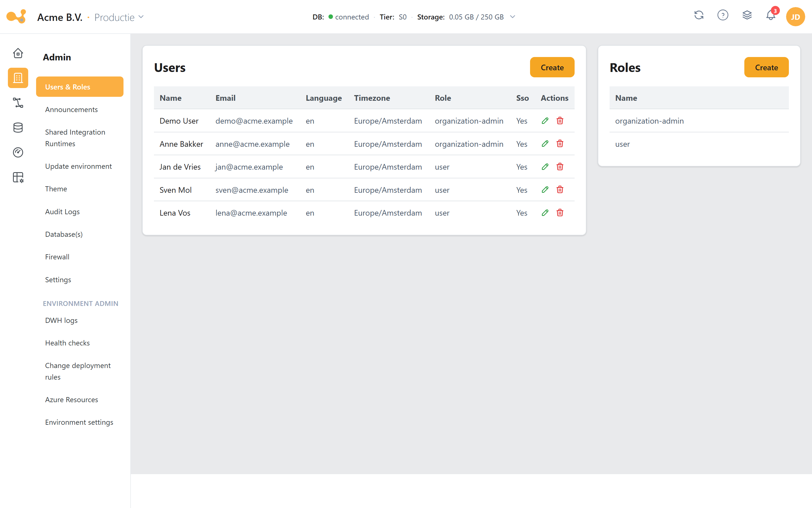Viewport: 812px width, 508px height.
Task: Open the gauge monitoring icon in the sidebar
Action: [x=18, y=152]
